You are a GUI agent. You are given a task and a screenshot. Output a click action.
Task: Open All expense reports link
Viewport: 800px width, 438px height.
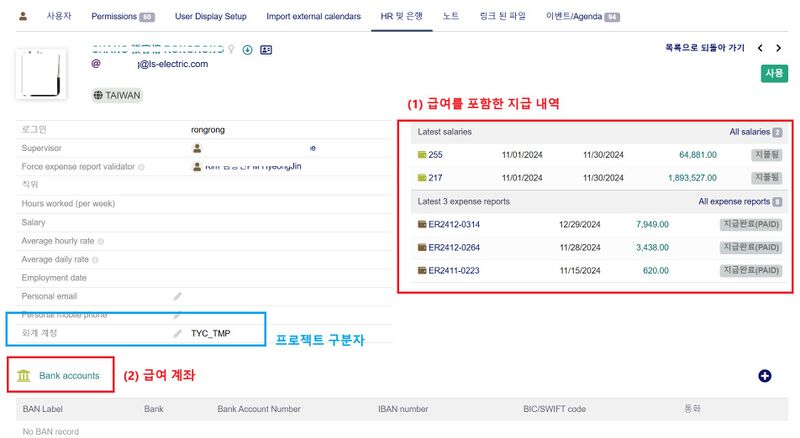[739, 202]
